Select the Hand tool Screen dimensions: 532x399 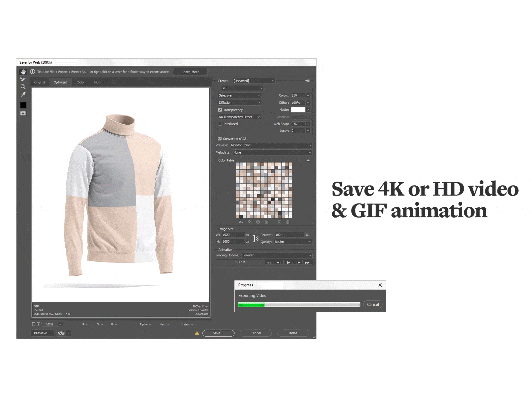pos(23,72)
